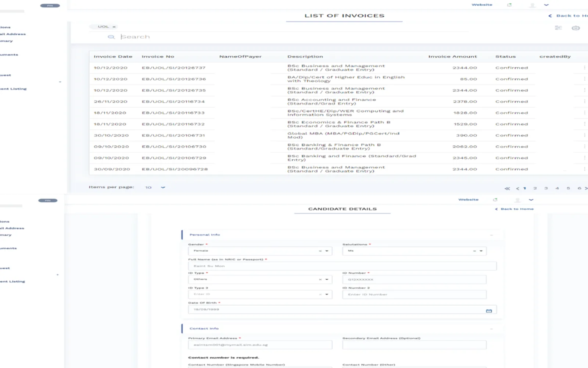Click the PIN toggle in the invoices page sidebar
588x368 pixels.
point(50,6)
